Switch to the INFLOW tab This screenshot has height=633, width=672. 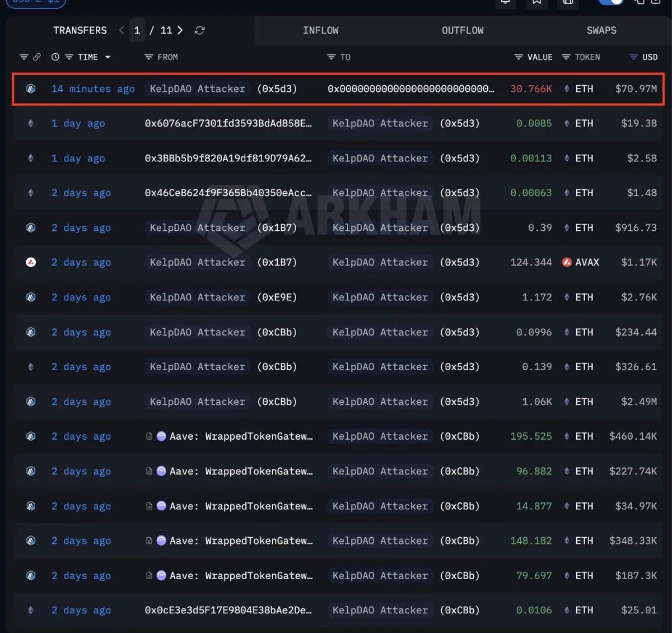[x=320, y=30]
